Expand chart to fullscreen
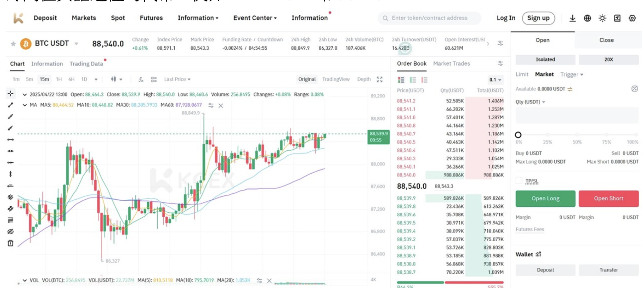The height and width of the screenshot is (293, 644). pyautogui.click(x=379, y=80)
